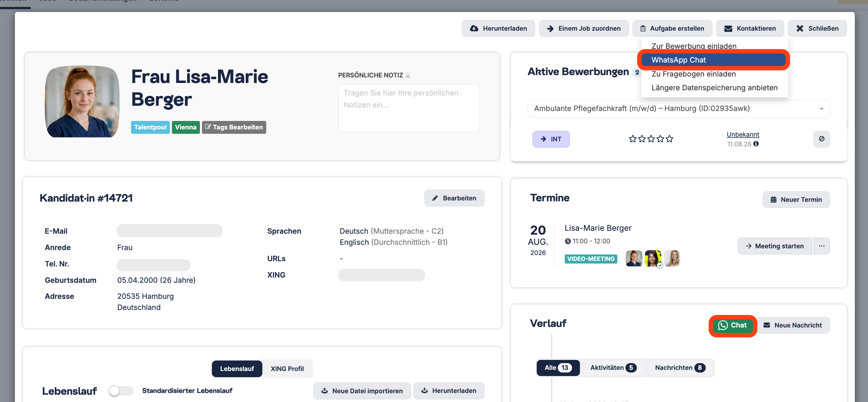
Task: Focus the personal note text field
Action: (409, 108)
